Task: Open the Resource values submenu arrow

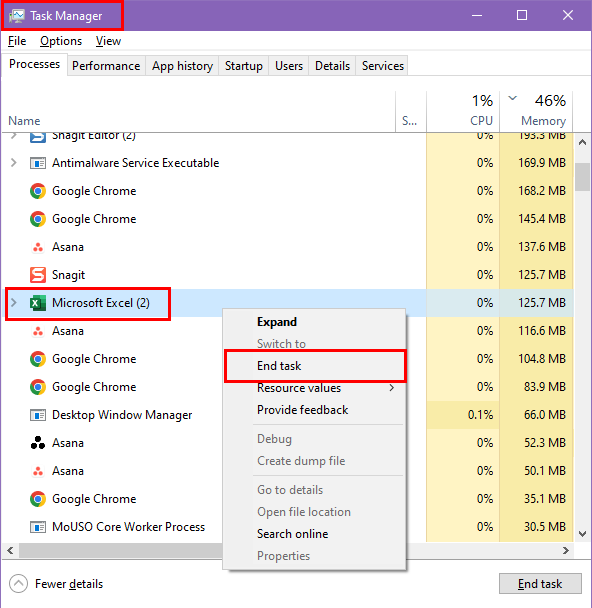Action: tap(392, 388)
